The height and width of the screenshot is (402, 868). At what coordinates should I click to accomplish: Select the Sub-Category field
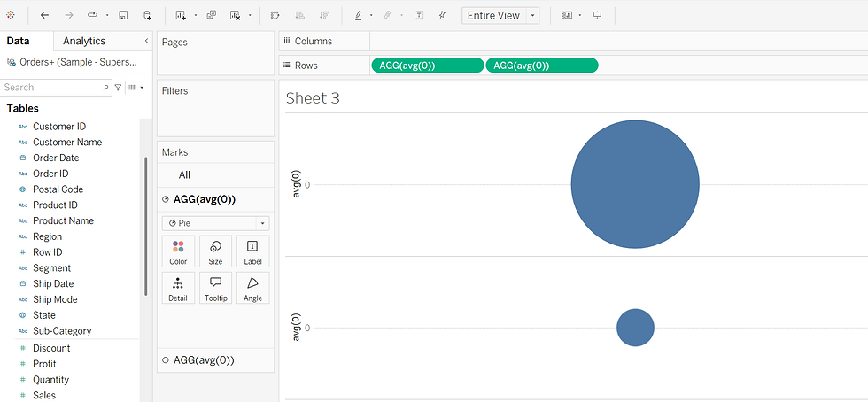click(62, 331)
